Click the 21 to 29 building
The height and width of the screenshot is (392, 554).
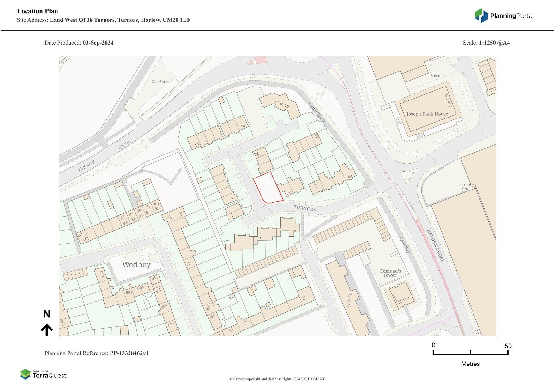281,104
